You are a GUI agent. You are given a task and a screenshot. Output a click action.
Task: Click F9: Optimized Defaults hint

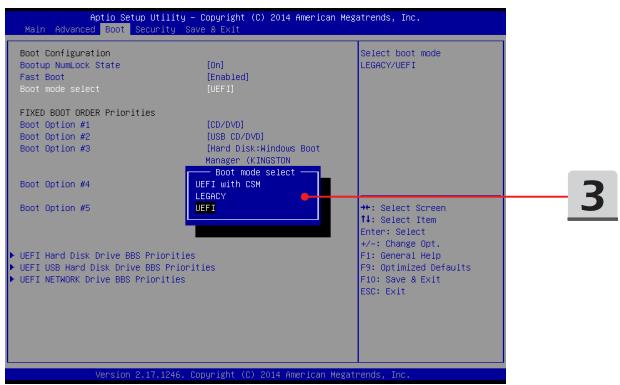pos(415,268)
